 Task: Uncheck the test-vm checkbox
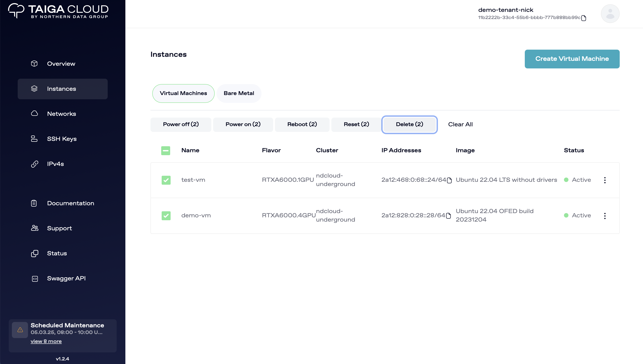(166, 180)
